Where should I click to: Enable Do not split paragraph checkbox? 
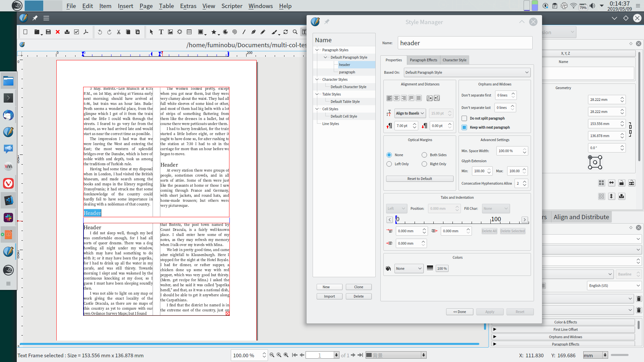pyautogui.click(x=464, y=118)
